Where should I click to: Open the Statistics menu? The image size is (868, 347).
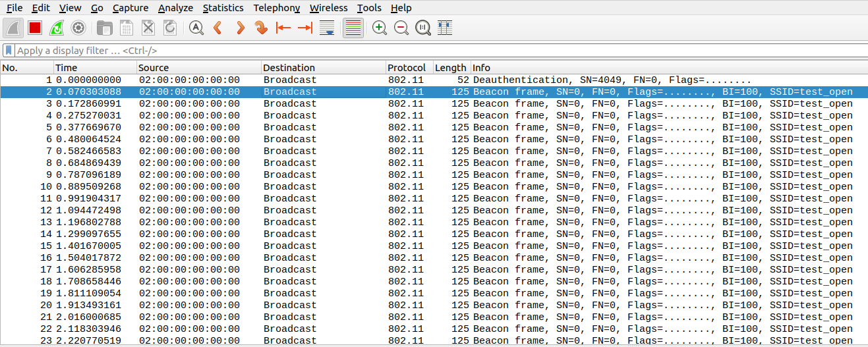point(223,8)
